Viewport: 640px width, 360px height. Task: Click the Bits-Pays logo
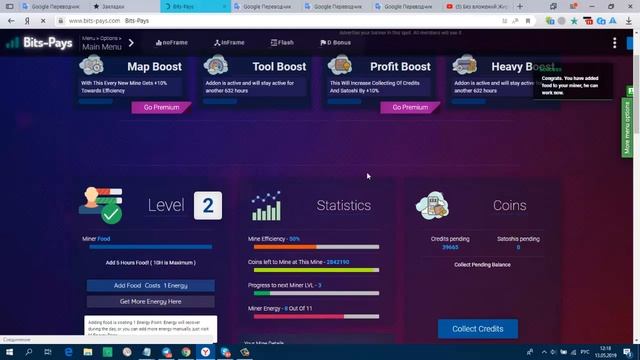(x=39, y=42)
